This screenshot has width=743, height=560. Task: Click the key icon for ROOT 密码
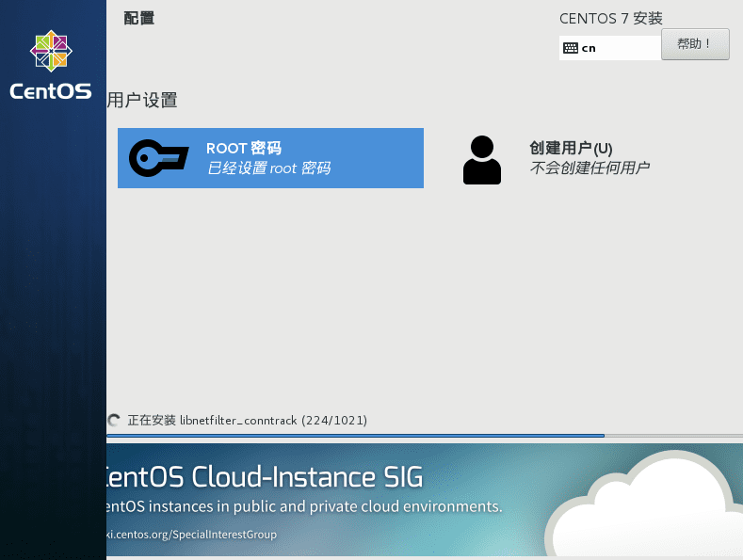[x=159, y=158]
